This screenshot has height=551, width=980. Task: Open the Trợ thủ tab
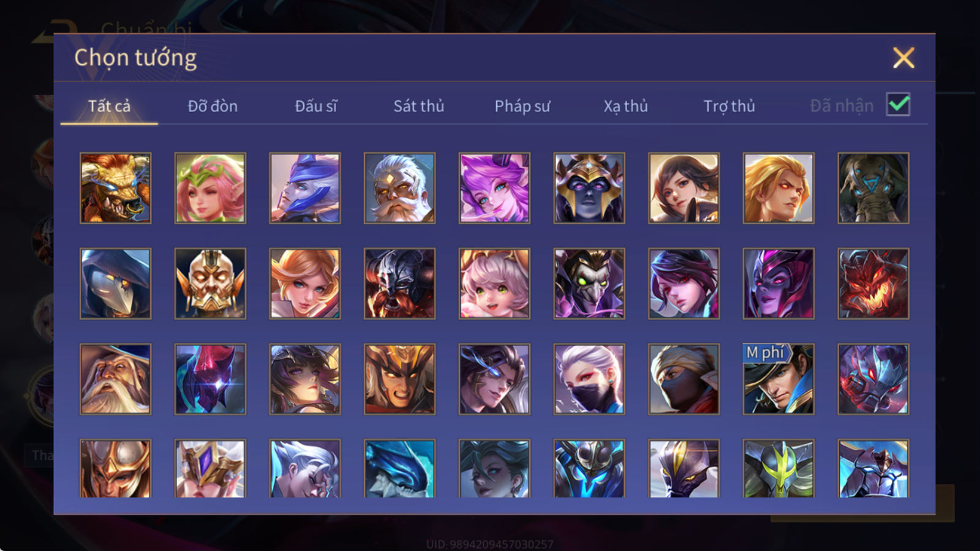point(729,106)
